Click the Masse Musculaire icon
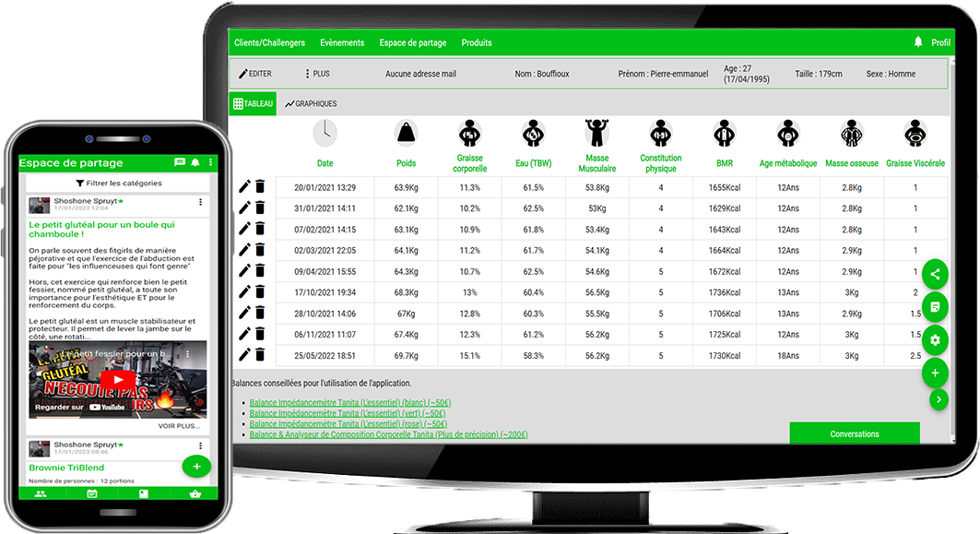 596,133
